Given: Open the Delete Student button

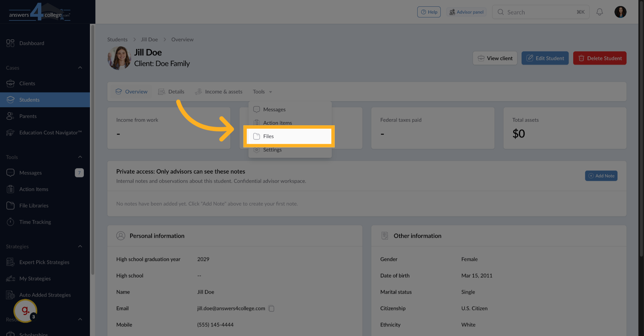Looking at the screenshot, I should [x=599, y=58].
